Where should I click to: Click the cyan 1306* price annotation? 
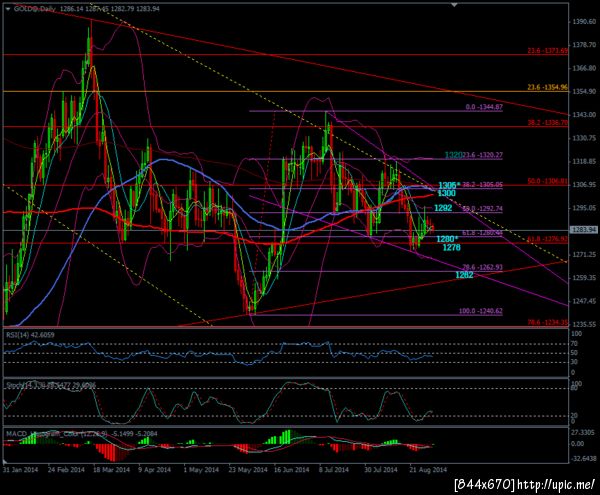click(x=449, y=186)
